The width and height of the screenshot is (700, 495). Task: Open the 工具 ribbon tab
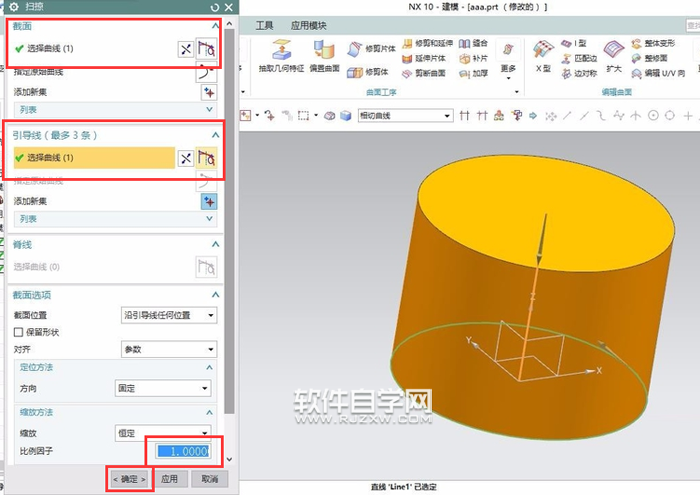[x=264, y=26]
